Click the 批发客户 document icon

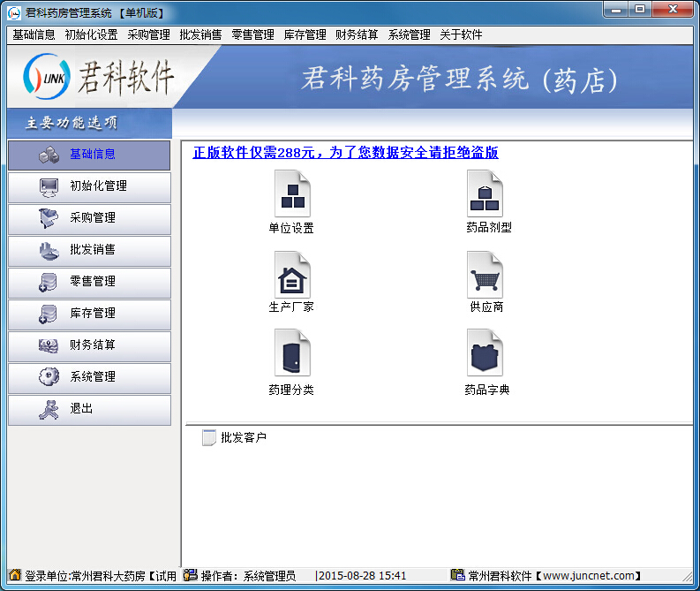click(x=208, y=438)
